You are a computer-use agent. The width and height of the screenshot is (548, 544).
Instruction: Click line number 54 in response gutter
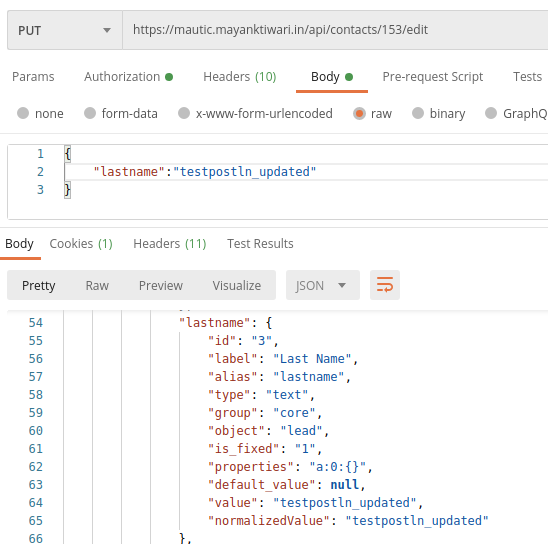point(36,322)
